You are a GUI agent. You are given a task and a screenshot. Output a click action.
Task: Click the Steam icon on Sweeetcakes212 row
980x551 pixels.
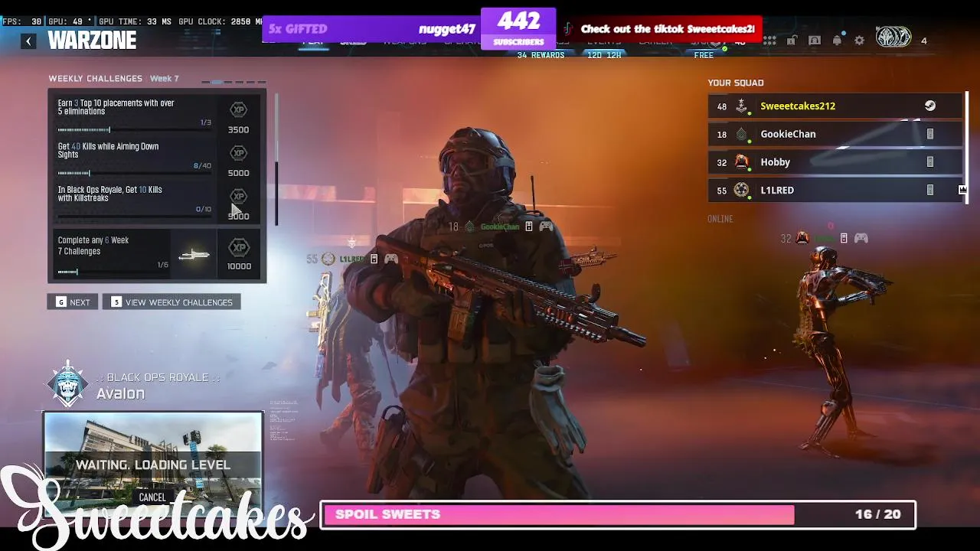click(x=930, y=106)
